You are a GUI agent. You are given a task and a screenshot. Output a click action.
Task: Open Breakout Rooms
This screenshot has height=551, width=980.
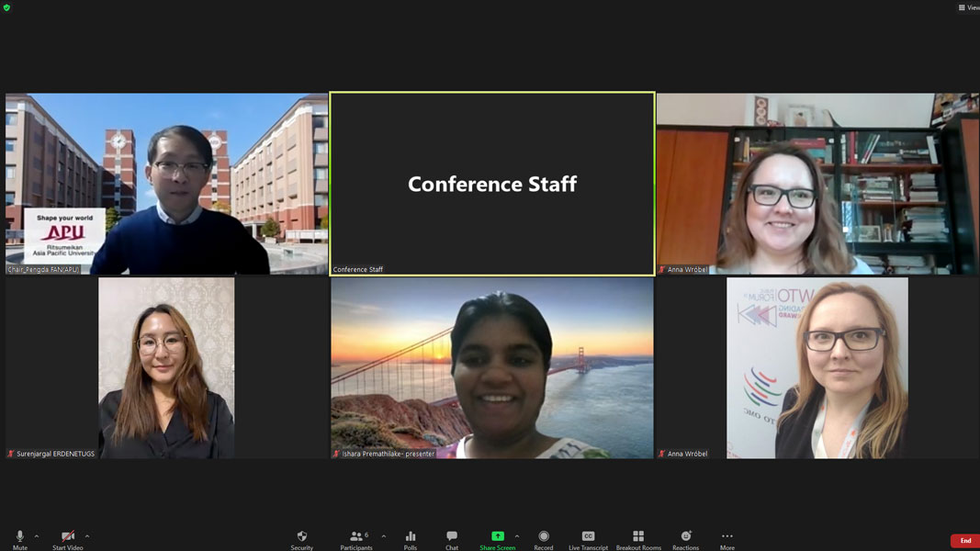click(638, 537)
